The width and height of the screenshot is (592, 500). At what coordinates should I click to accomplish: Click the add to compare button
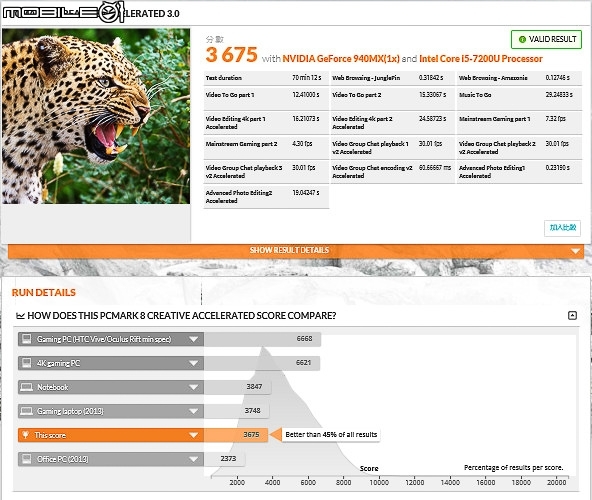[x=562, y=228]
